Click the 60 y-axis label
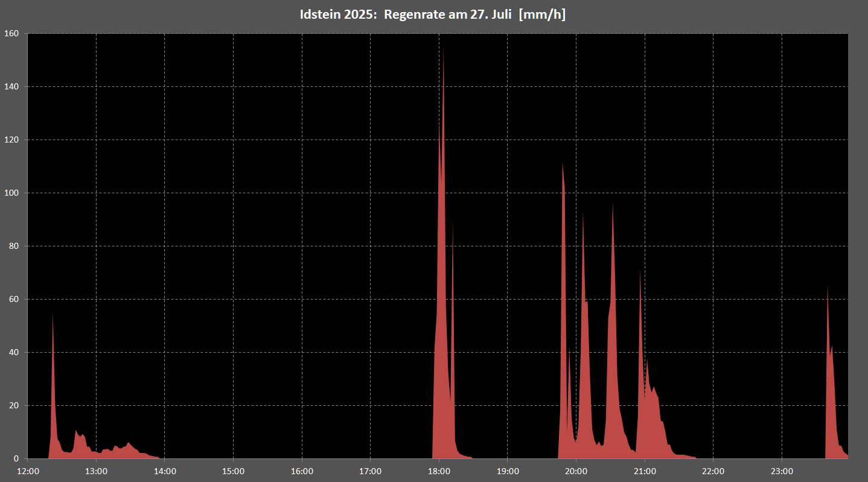This screenshot has width=868, height=482. [x=14, y=299]
